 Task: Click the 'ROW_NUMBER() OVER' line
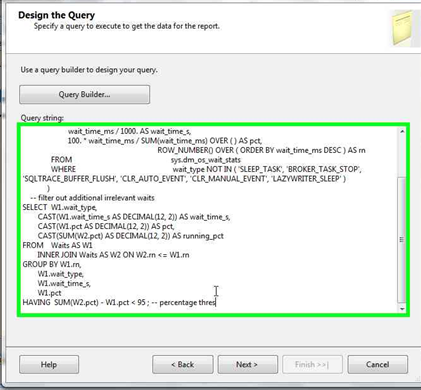[261, 150]
